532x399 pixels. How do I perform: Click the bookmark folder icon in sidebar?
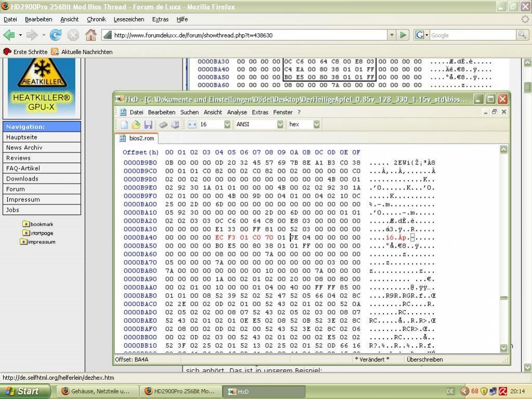pyautogui.click(x=26, y=224)
